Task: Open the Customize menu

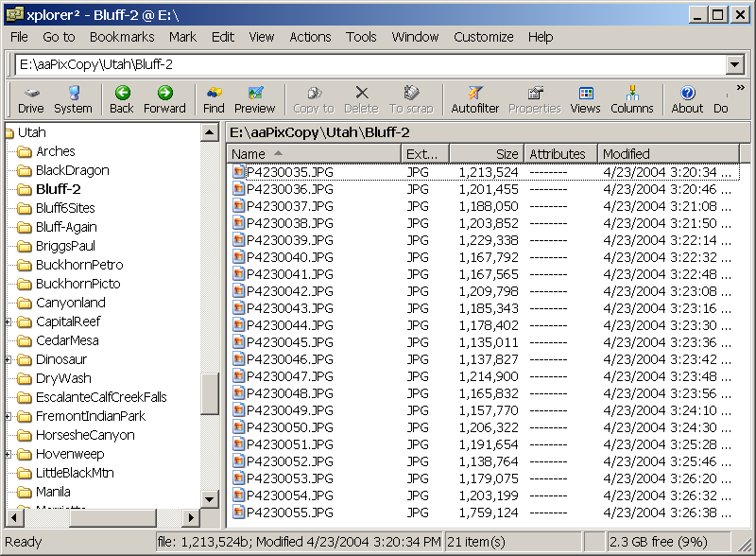Action: pos(483,37)
